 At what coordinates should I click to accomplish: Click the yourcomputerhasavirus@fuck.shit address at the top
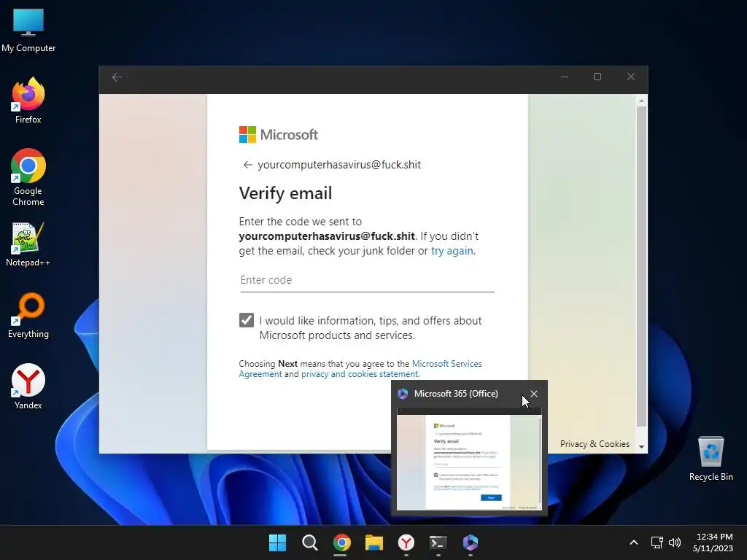339,165
